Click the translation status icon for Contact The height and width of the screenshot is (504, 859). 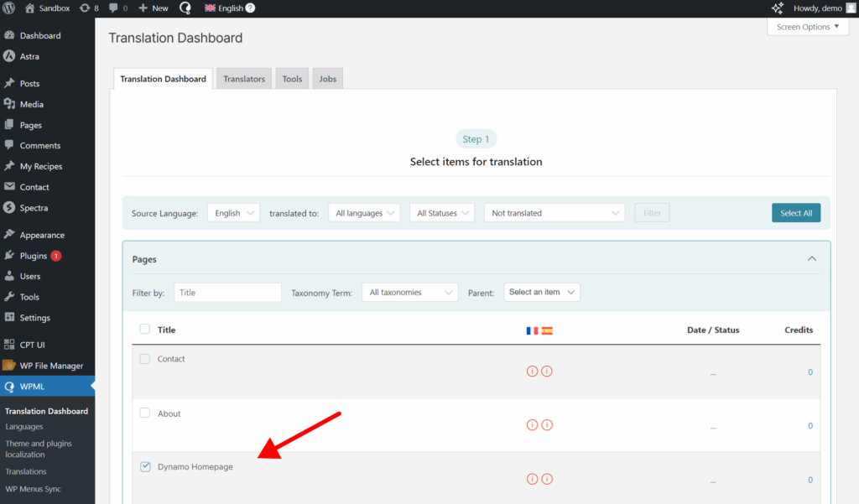coord(532,371)
